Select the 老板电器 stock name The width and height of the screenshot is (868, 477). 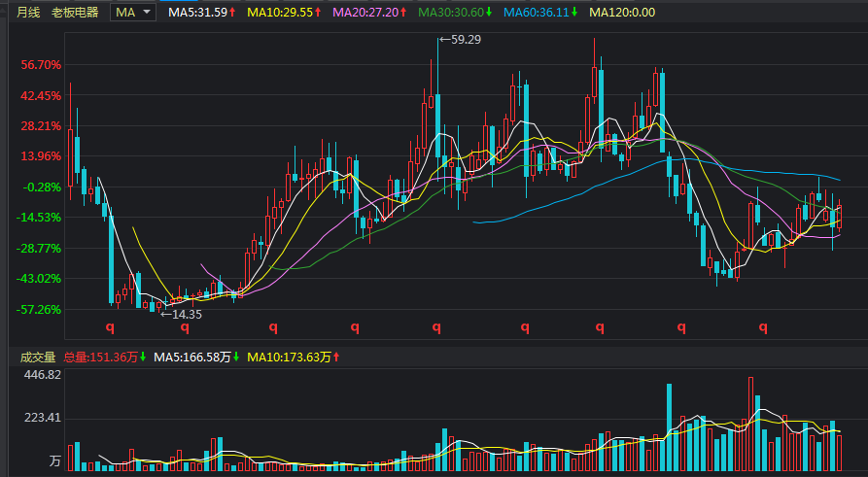[75, 13]
